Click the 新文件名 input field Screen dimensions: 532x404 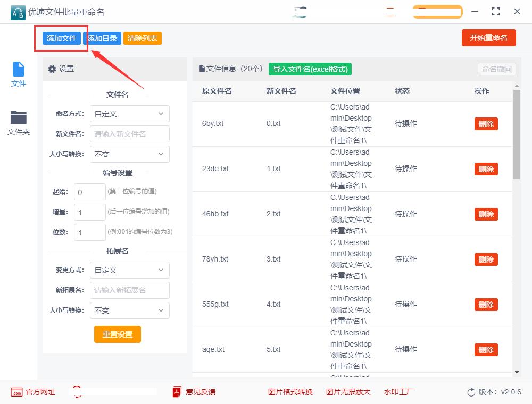click(129, 134)
